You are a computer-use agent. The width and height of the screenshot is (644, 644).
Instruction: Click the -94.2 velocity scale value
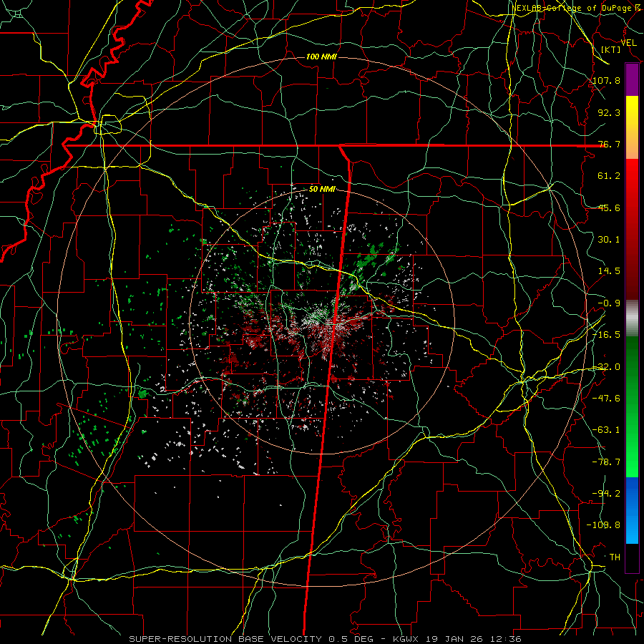606,493
